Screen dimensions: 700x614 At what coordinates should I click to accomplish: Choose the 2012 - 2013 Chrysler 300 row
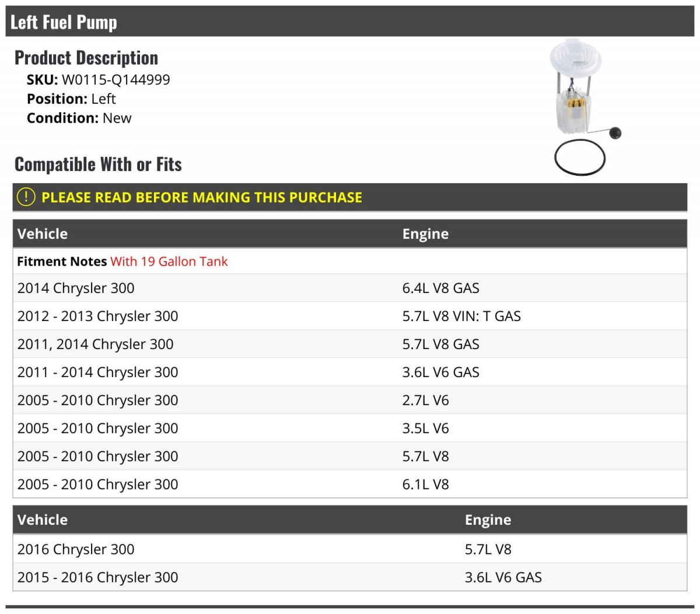pyautogui.click(x=98, y=316)
